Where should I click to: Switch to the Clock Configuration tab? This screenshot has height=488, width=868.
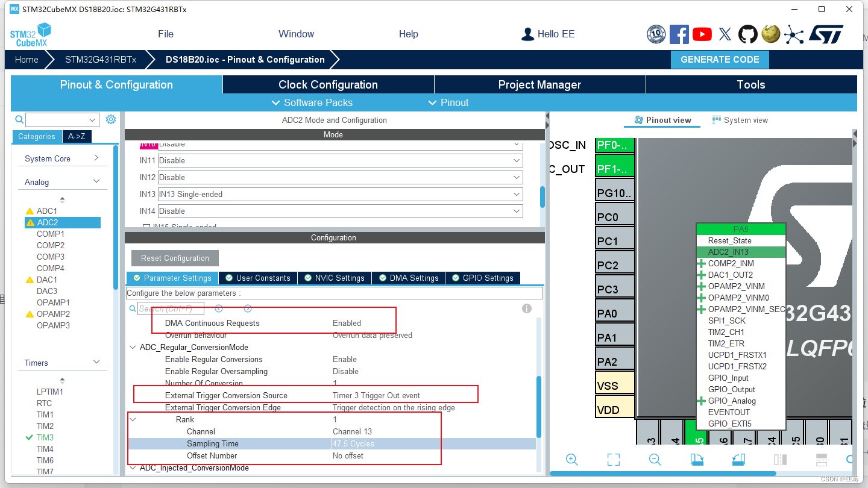[328, 84]
